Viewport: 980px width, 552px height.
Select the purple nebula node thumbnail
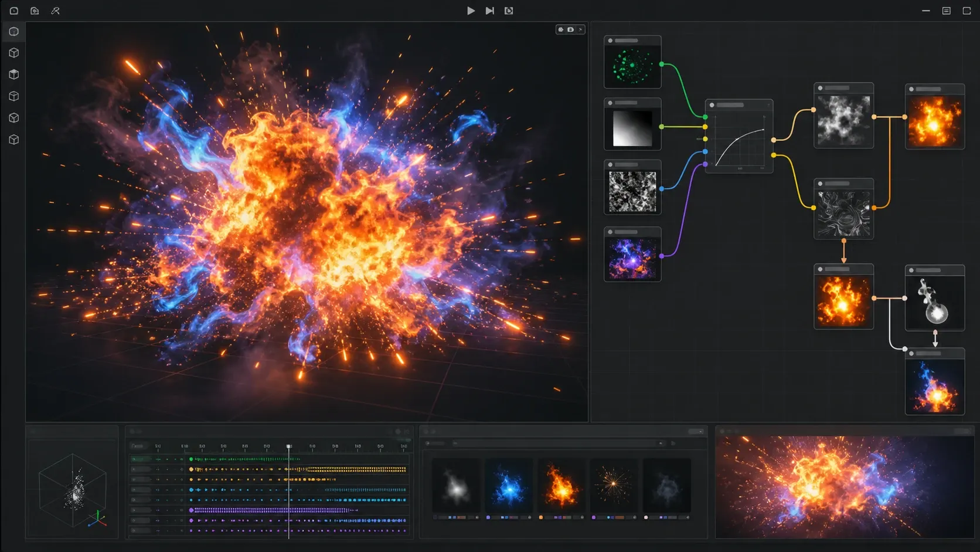632,258
